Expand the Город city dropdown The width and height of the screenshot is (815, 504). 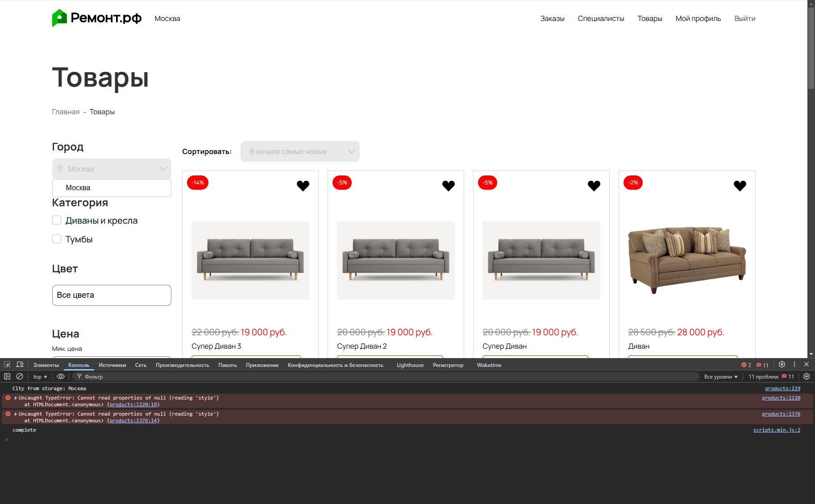(112, 169)
